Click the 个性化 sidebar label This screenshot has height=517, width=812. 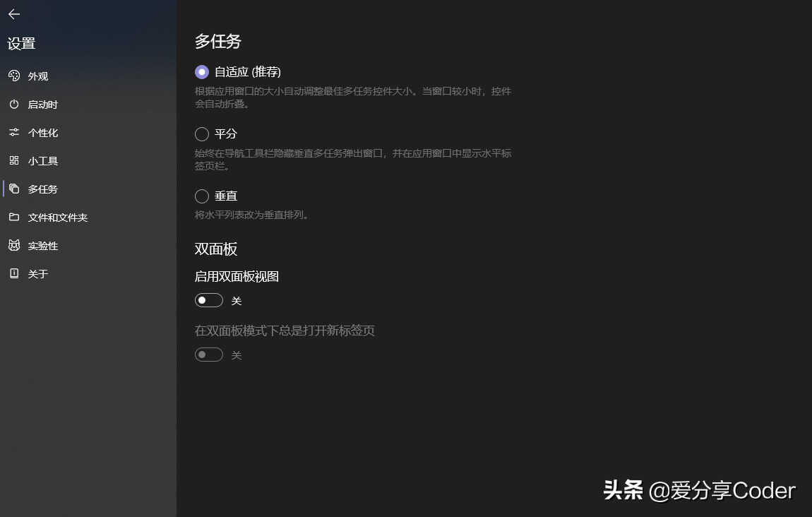coord(43,133)
